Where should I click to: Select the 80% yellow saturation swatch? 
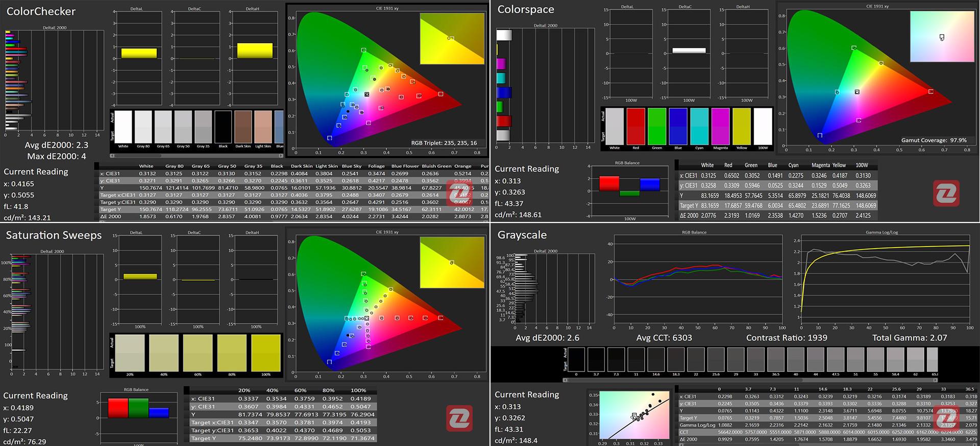coord(232,353)
